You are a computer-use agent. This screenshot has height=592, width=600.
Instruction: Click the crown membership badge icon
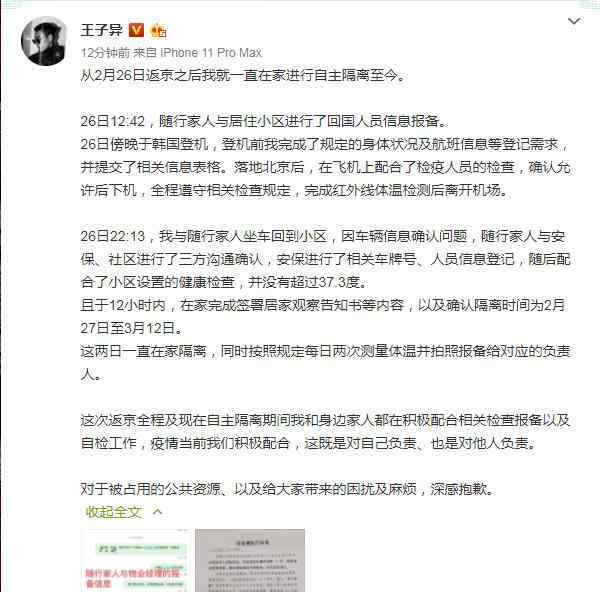pos(158,30)
